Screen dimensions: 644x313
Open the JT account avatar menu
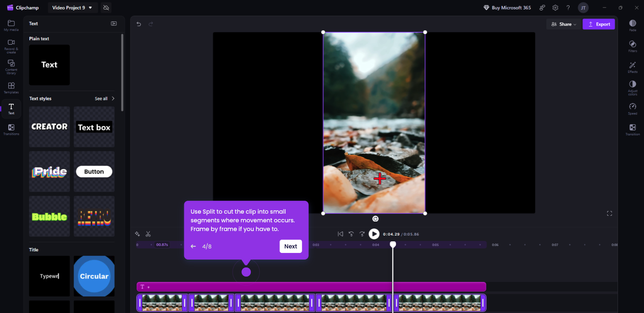(x=583, y=7)
